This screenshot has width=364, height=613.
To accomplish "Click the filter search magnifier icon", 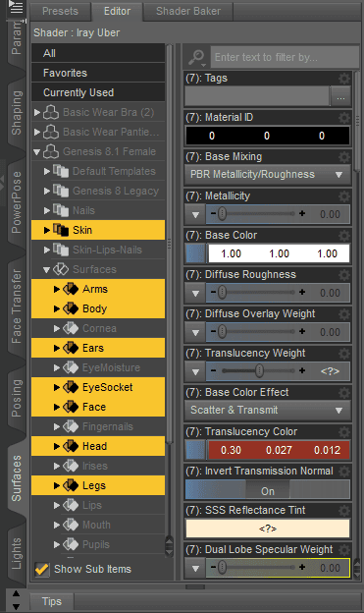I will coord(196,57).
